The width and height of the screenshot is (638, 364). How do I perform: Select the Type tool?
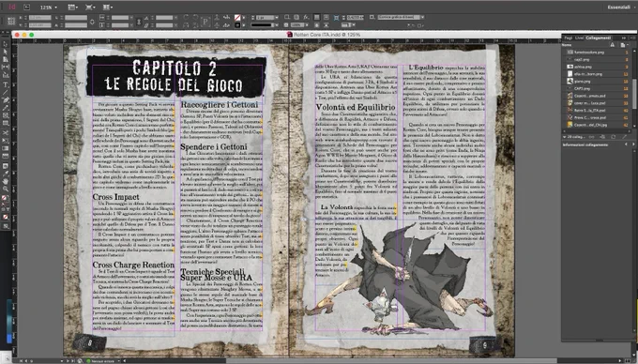click(x=6, y=84)
